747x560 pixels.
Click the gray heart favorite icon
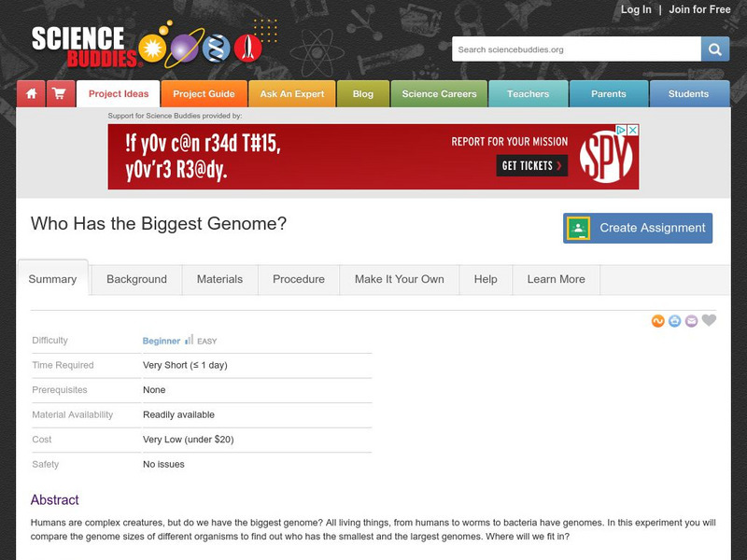click(x=709, y=320)
